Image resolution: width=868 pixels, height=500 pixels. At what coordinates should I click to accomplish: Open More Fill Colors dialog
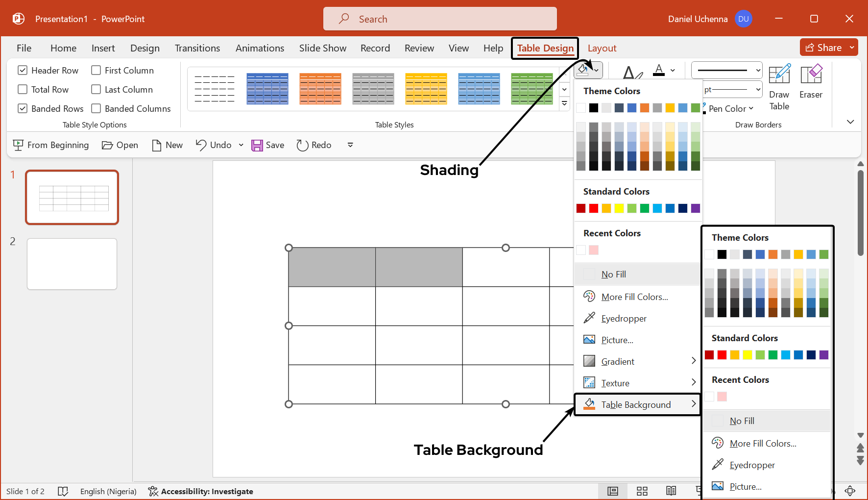coord(634,297)
